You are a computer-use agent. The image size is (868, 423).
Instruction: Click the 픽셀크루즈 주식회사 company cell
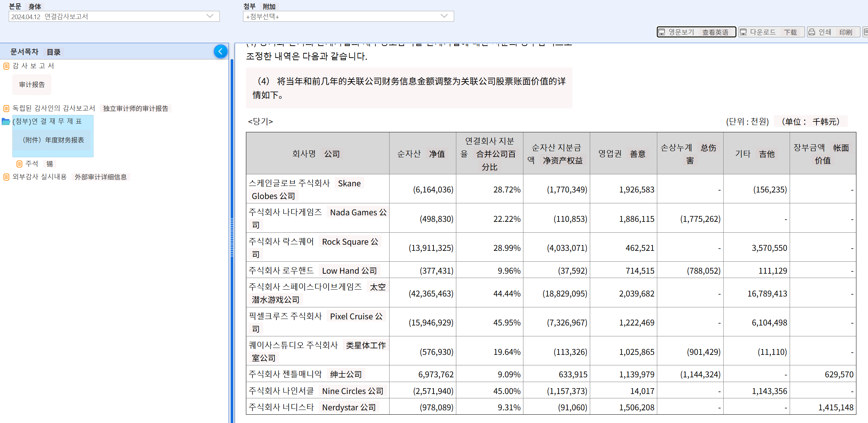coord(318,323)
